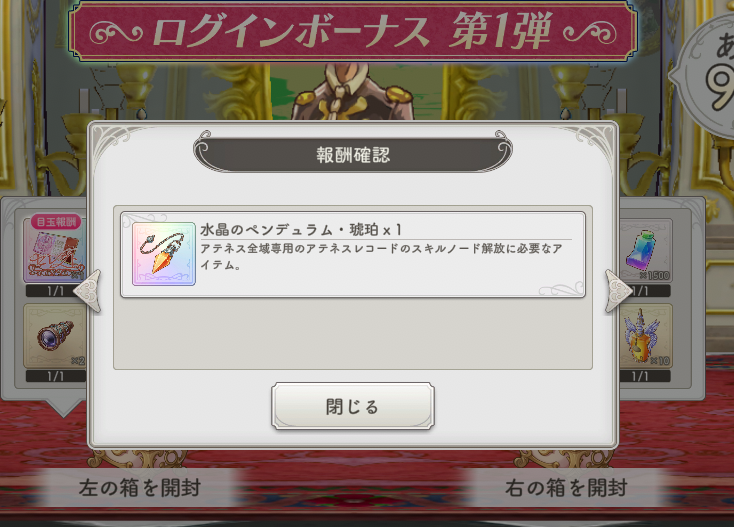Click the 報酬確認 dialog title banner

[353, 154]
